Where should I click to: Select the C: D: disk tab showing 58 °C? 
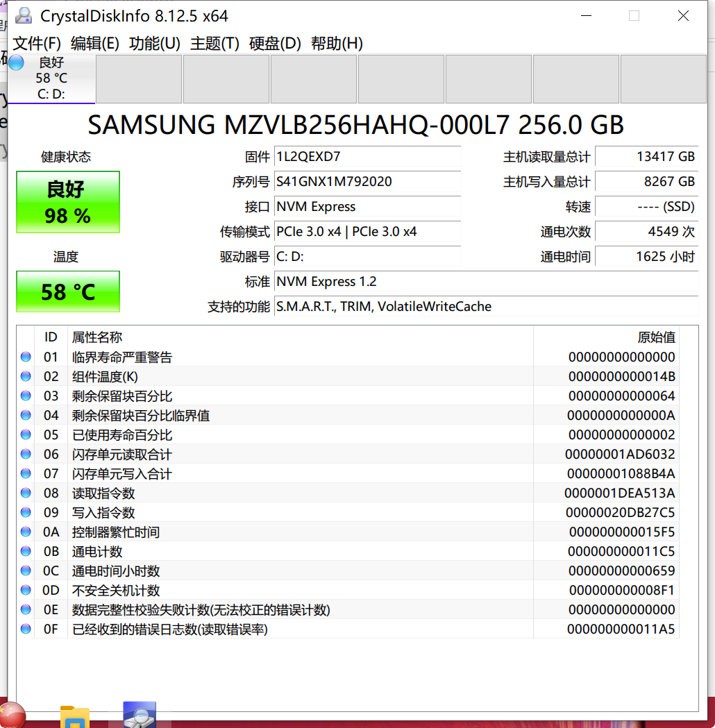51,78
